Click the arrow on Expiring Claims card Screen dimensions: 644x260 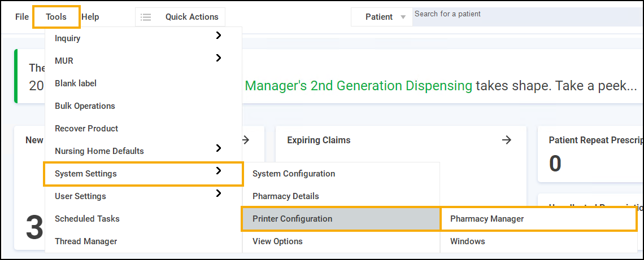506,140
